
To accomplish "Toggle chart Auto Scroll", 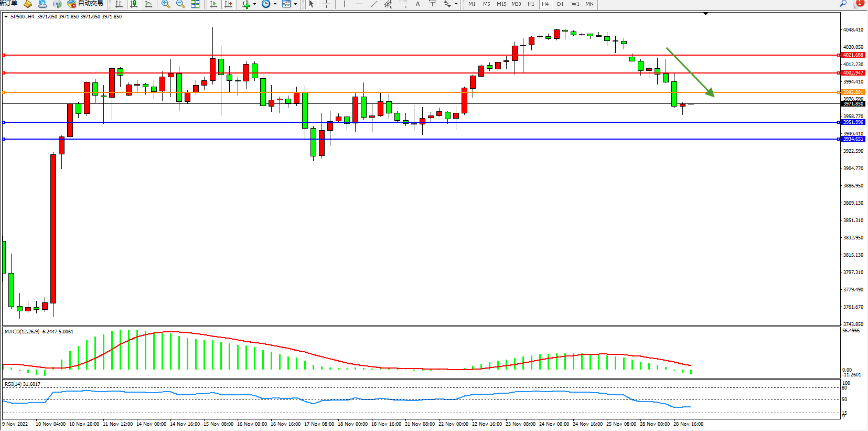I will point(213,4).
